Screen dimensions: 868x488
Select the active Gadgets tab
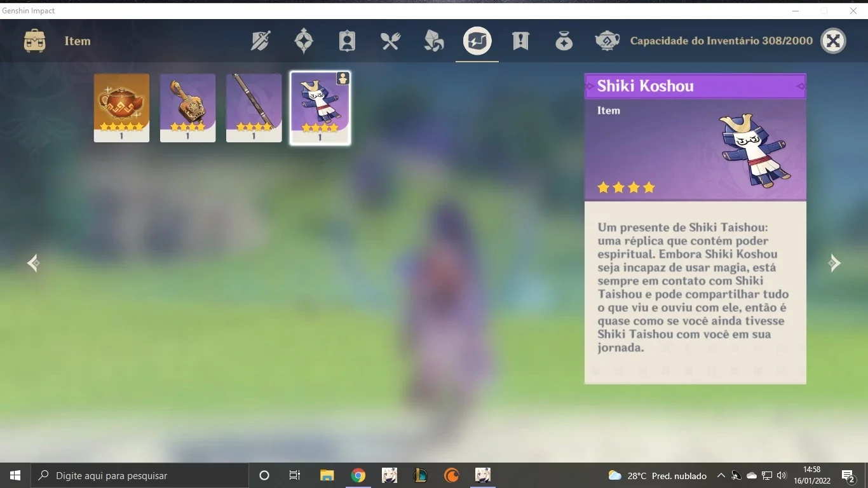477,41
